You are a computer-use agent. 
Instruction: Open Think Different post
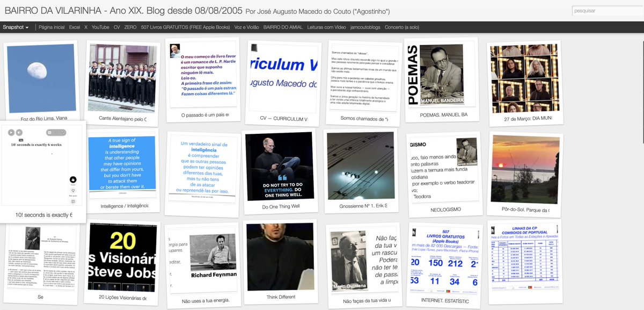click(280, 257)
